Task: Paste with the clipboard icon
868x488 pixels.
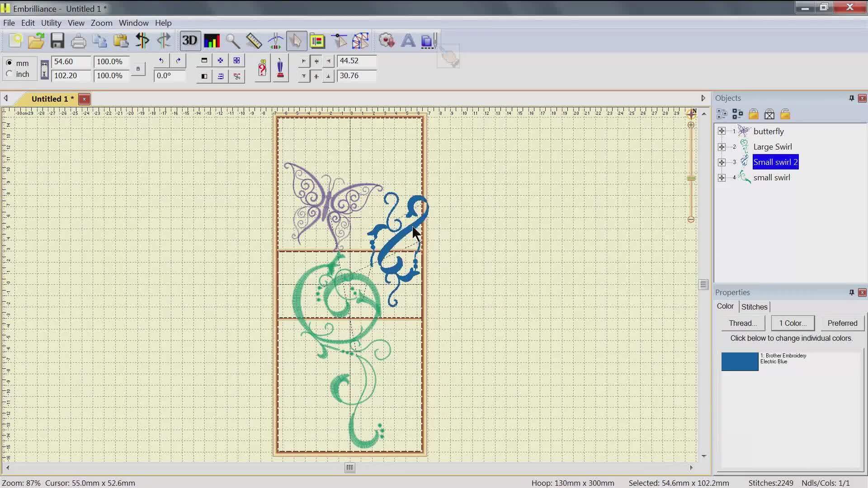Action: pyautogui.click(x=121, y=41)
